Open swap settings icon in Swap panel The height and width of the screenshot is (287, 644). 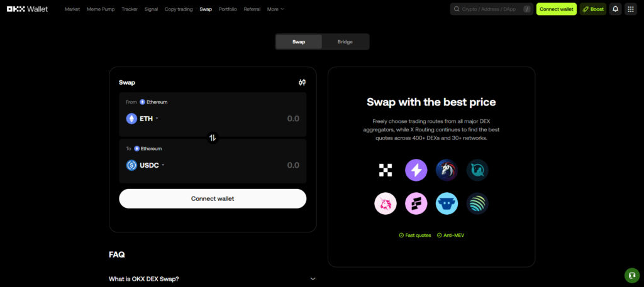tap(302, 82)
